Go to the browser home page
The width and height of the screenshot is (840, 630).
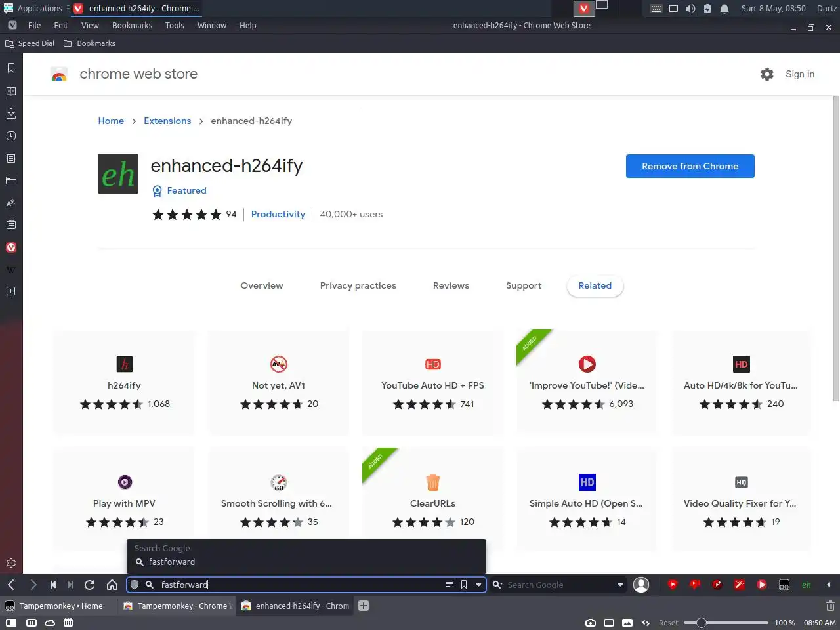pyautogui.click(x=112, y=585)
